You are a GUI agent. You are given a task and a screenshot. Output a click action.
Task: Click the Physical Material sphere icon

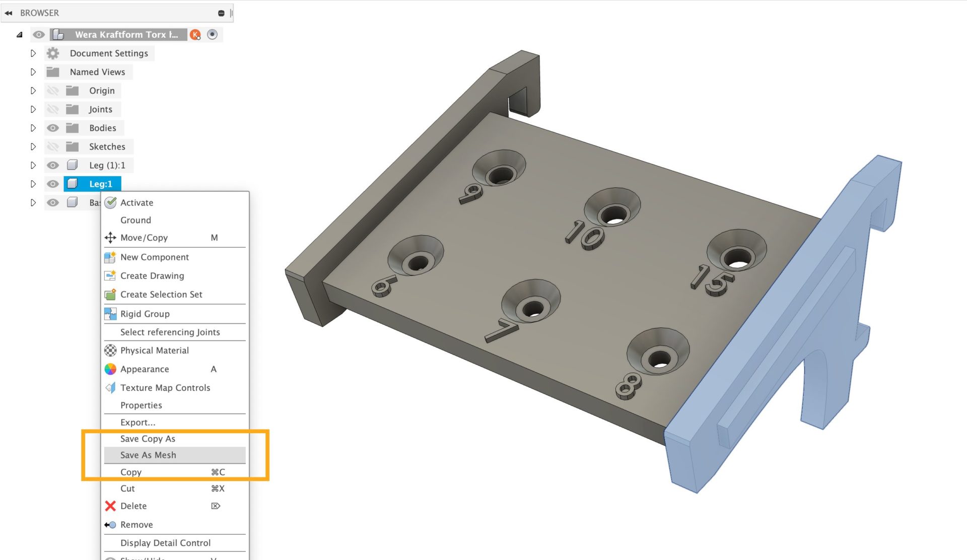click(x=110, y=351)
